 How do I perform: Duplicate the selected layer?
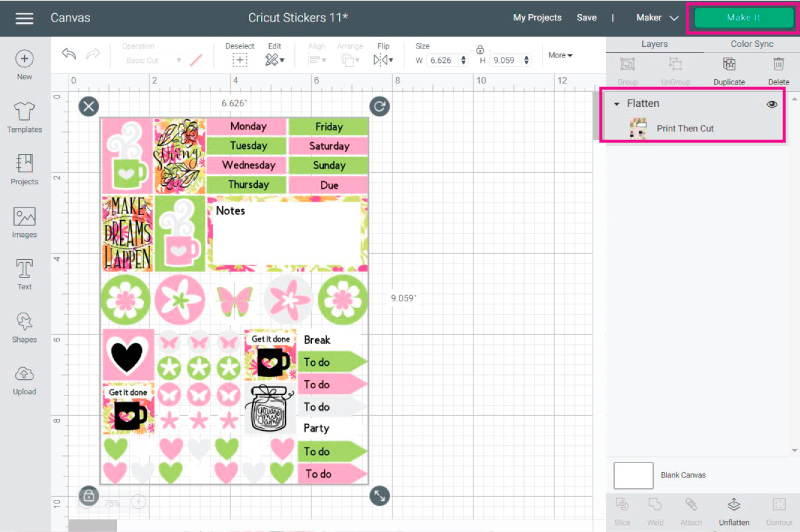coord(729,71)
